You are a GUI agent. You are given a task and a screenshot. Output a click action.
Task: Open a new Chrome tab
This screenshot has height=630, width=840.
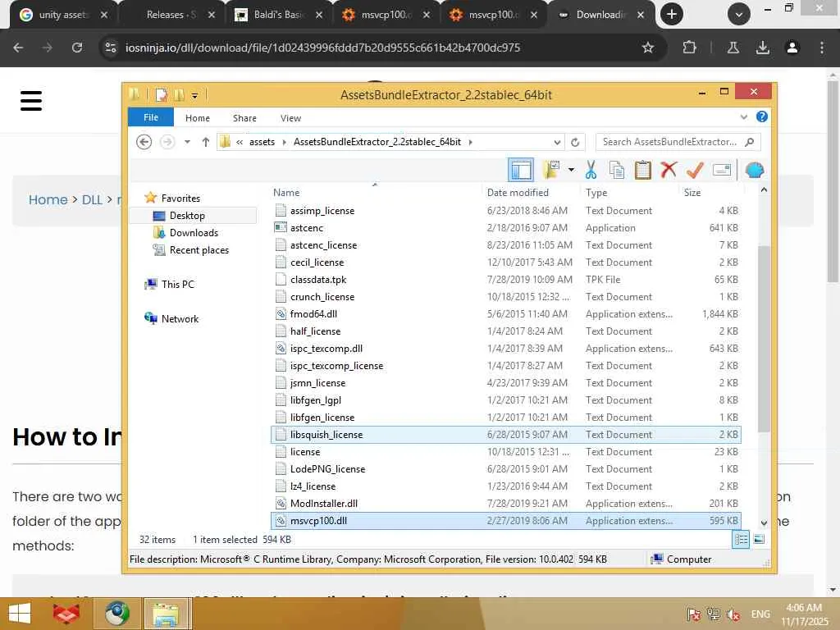tap(671, 15)
